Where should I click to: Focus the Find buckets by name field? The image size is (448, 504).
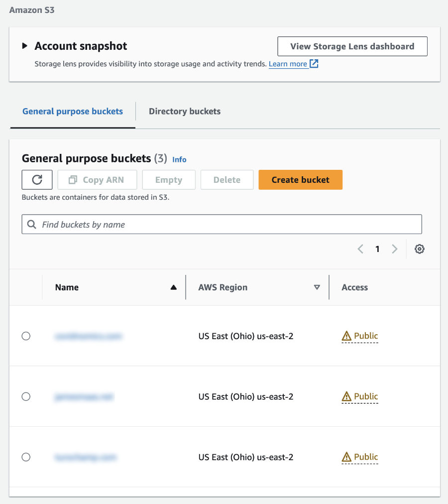point(222,224)
